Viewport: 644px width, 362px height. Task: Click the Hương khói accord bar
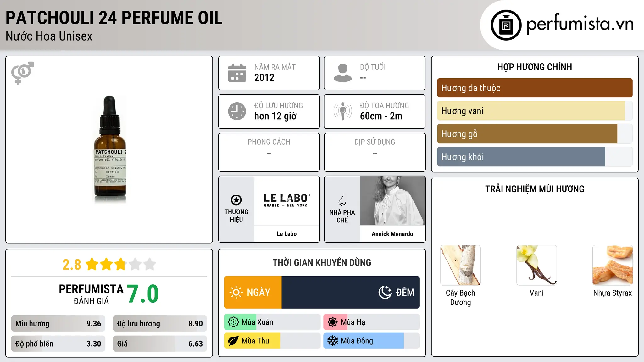pos(535,156)
